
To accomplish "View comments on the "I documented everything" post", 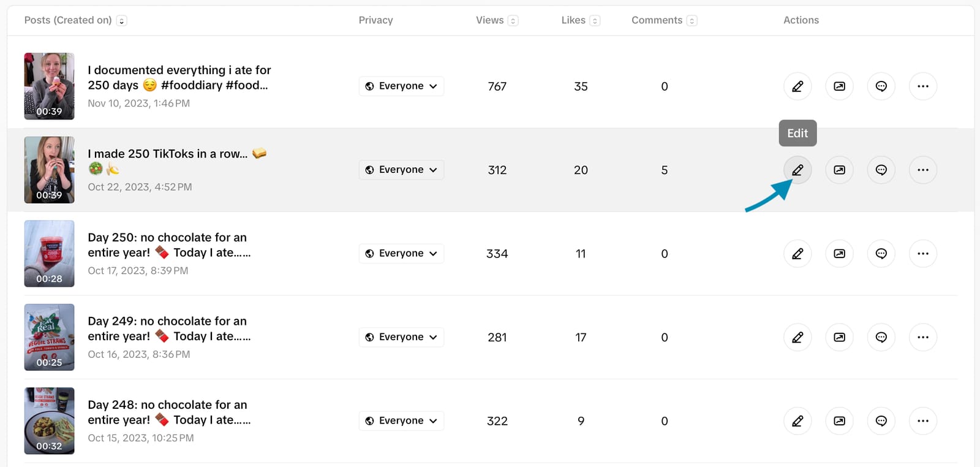I will 881,86.
